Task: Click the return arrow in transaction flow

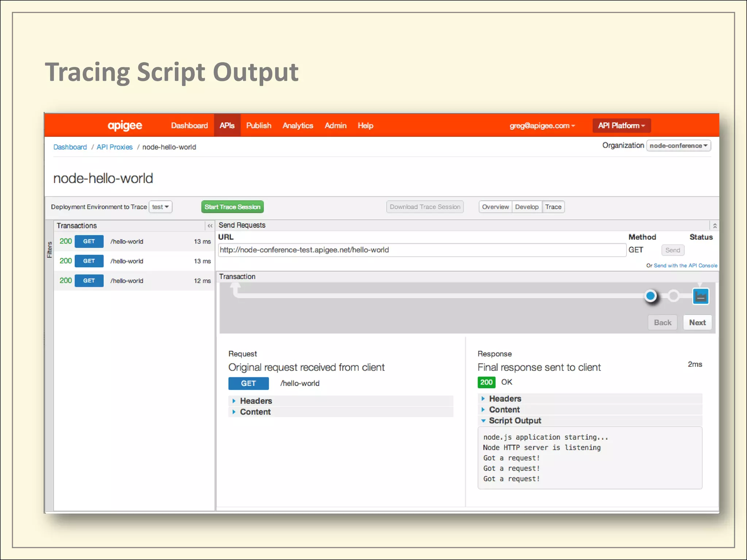Action: (x=236, y=290)
